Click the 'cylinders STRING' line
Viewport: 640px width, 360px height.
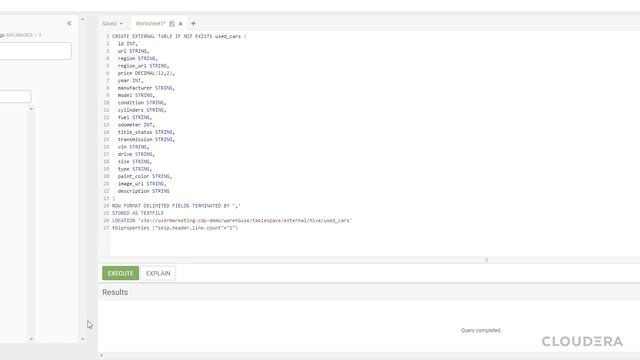tap(142, 110)
